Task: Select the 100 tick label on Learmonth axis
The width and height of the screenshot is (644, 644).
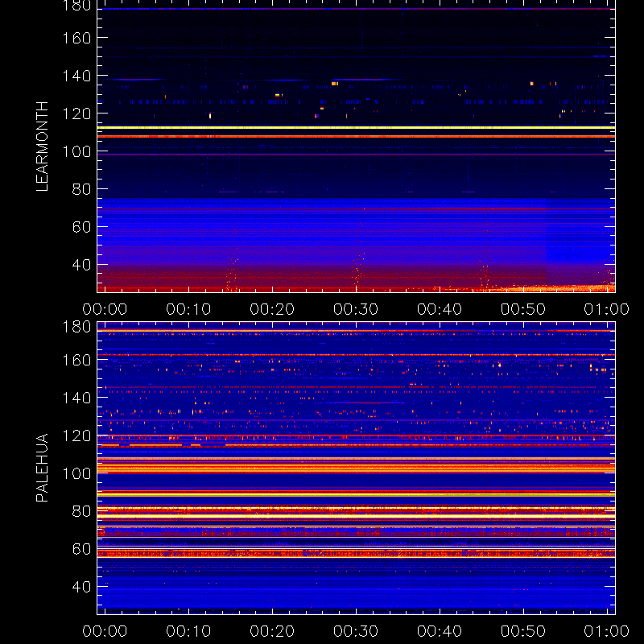Action: click(76, 151)
